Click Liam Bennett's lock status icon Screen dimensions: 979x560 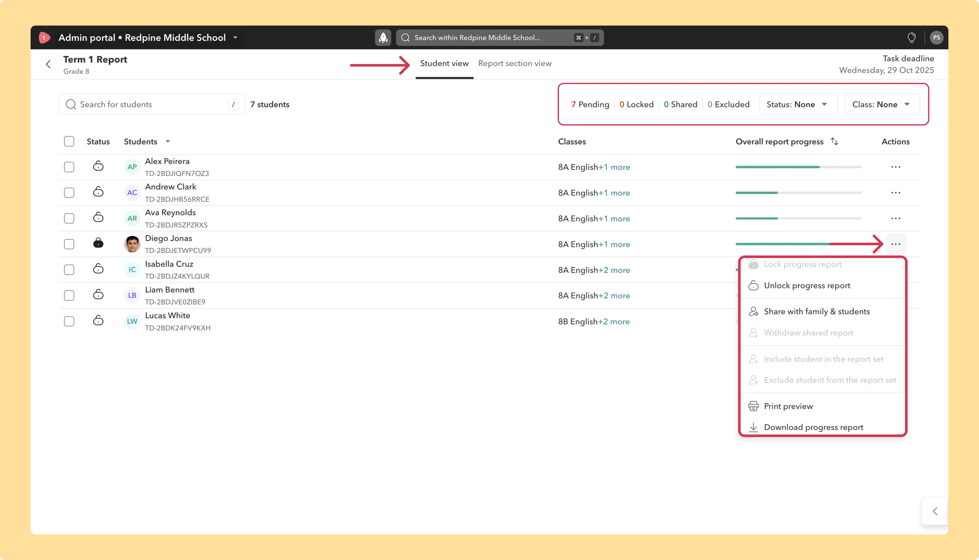(98, 295)
